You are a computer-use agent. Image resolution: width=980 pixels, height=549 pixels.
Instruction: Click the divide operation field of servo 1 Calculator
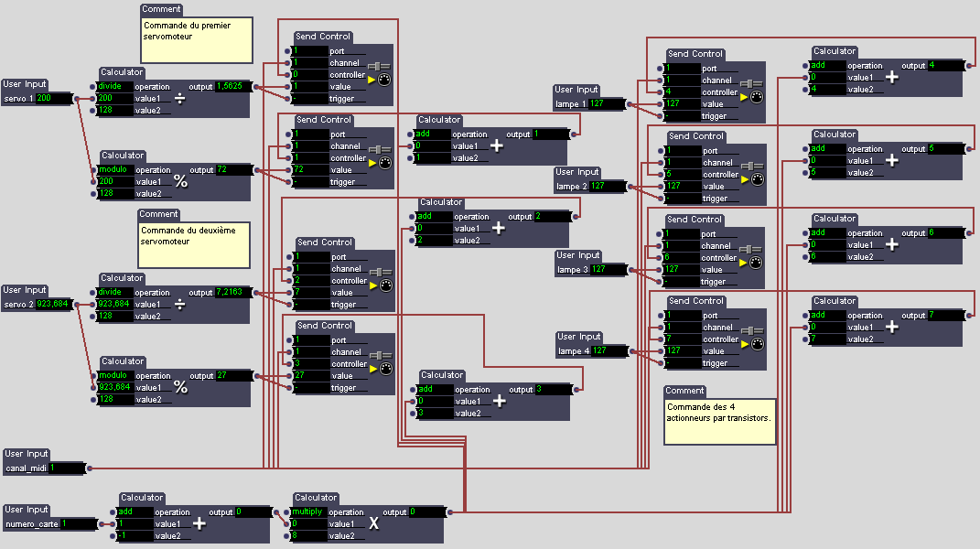click(114, 86)
